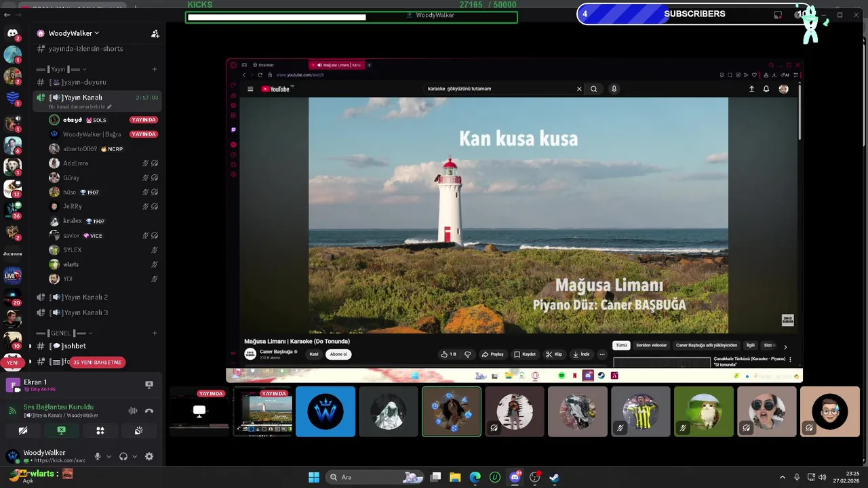
Task: Like the video with thumbs up
Action: coord(448,354)
